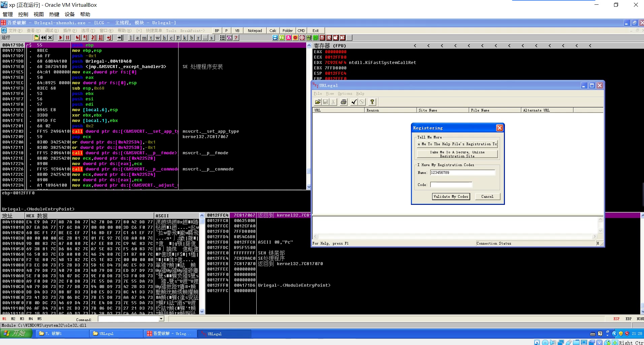Open Breakpoints window with 'b' button

192,38
